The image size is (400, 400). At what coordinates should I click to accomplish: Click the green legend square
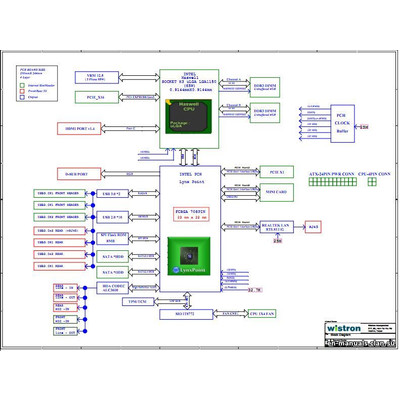[x=22, y=86]
